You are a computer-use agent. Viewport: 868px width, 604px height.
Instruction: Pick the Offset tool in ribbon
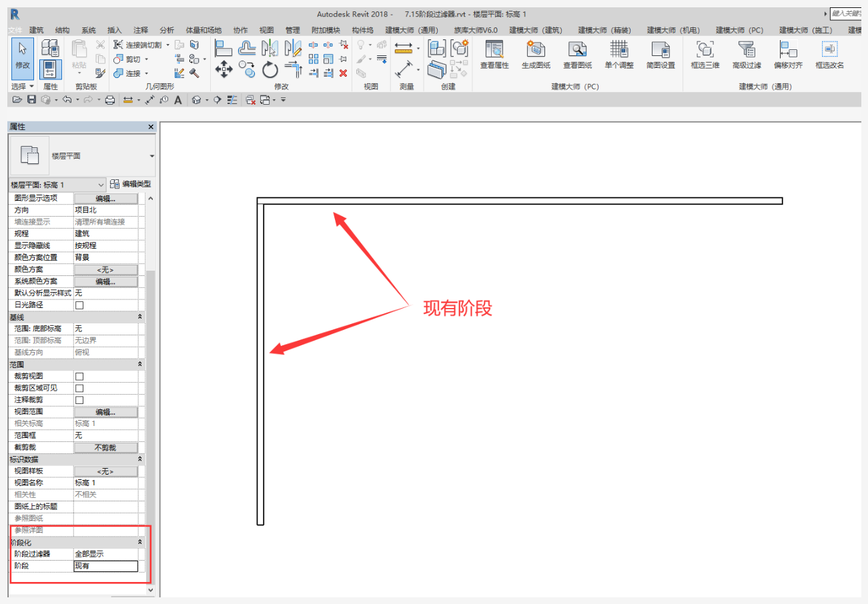pyautogui.click(x=248, y=47)
